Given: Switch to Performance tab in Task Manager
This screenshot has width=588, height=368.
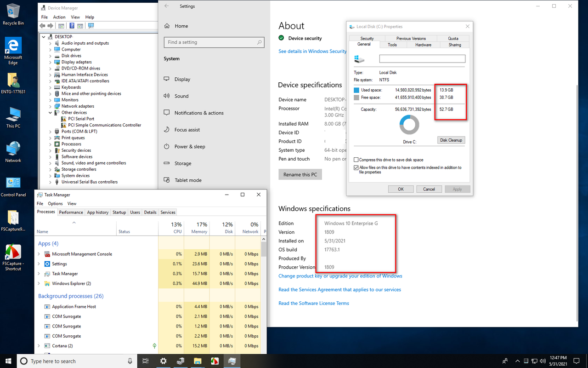Looking at the screenshot, I should (x=71, y=212).
